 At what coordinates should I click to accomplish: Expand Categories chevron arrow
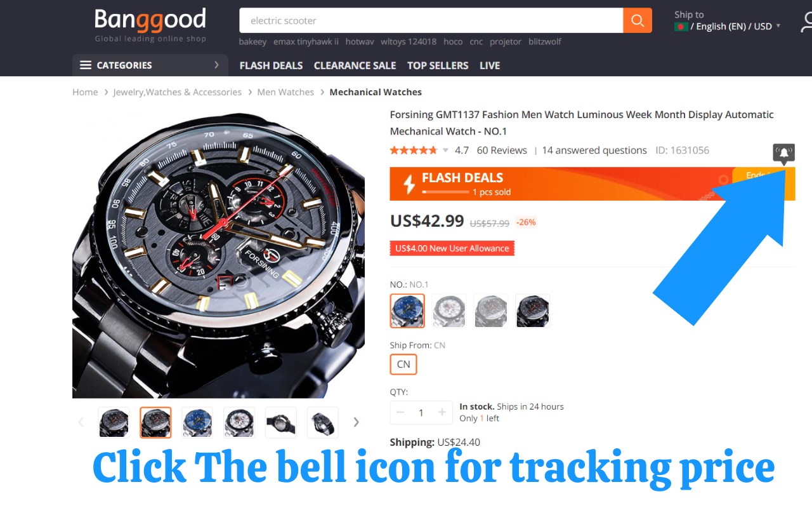click(x=216, y=65)
